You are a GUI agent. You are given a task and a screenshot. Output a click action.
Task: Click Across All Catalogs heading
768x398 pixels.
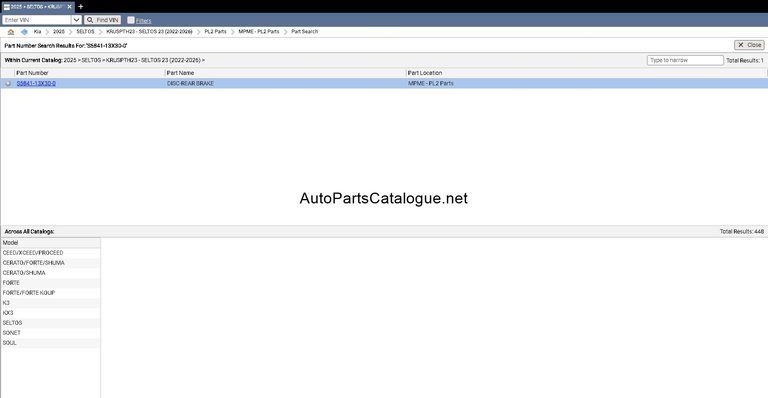pos(29,232)
